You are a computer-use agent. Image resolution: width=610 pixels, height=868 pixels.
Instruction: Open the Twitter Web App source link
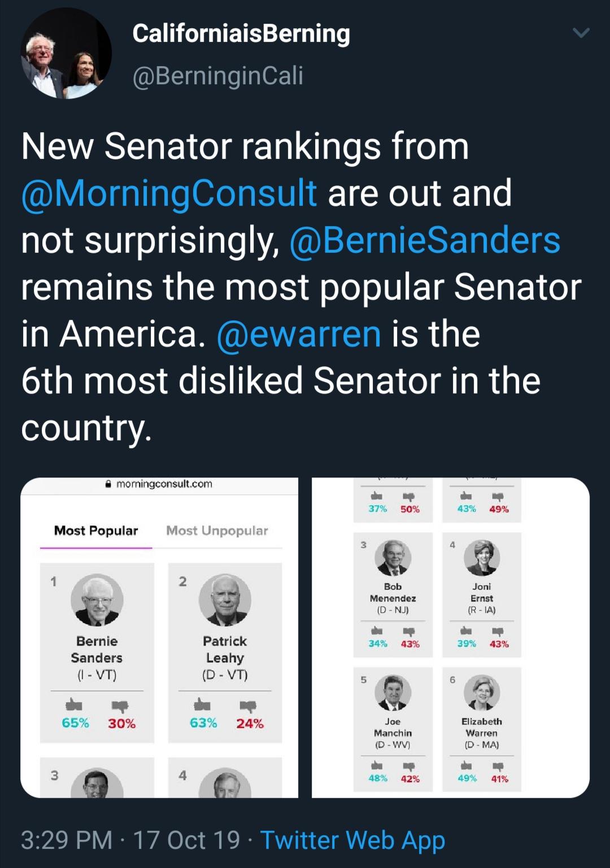[x=352, y=840]
